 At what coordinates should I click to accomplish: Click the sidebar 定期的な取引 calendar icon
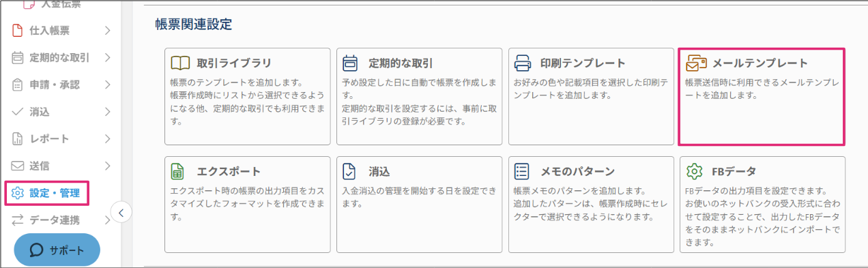tap(18, 57)
